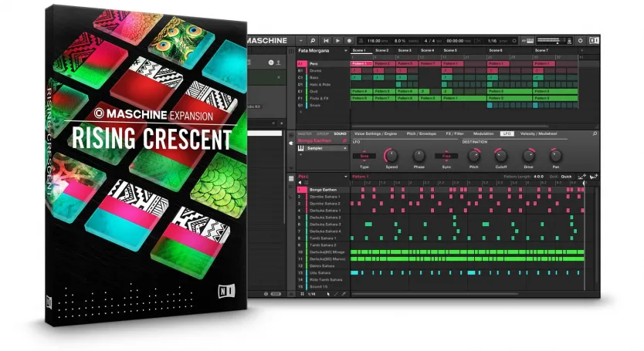Open the browser search magnifier icon
Image resolution: width=644 pixels, height=351 pixels.
click(x=313, y=40)
